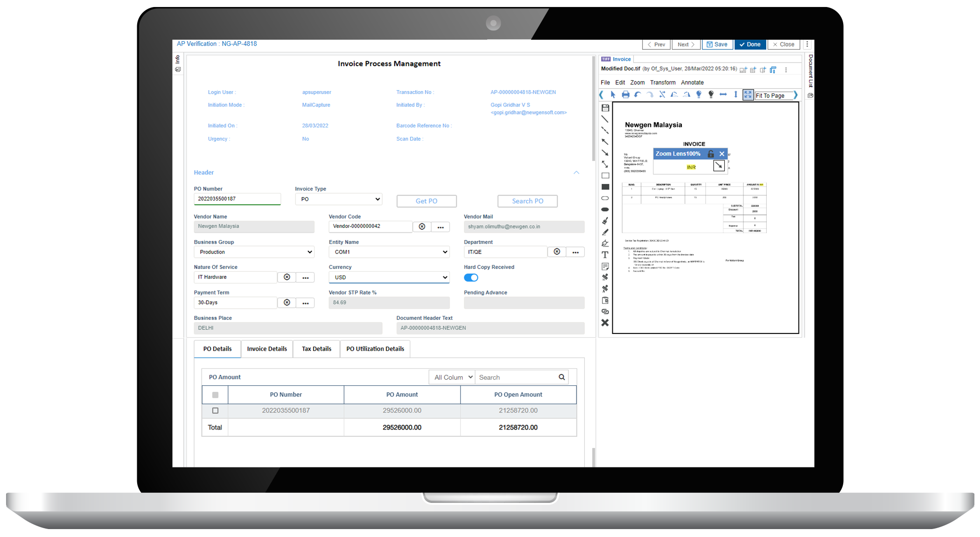Image resolution: width=980 pixels, height=537 pixels.
Task: Click the Save button
Action: [717, 44]
